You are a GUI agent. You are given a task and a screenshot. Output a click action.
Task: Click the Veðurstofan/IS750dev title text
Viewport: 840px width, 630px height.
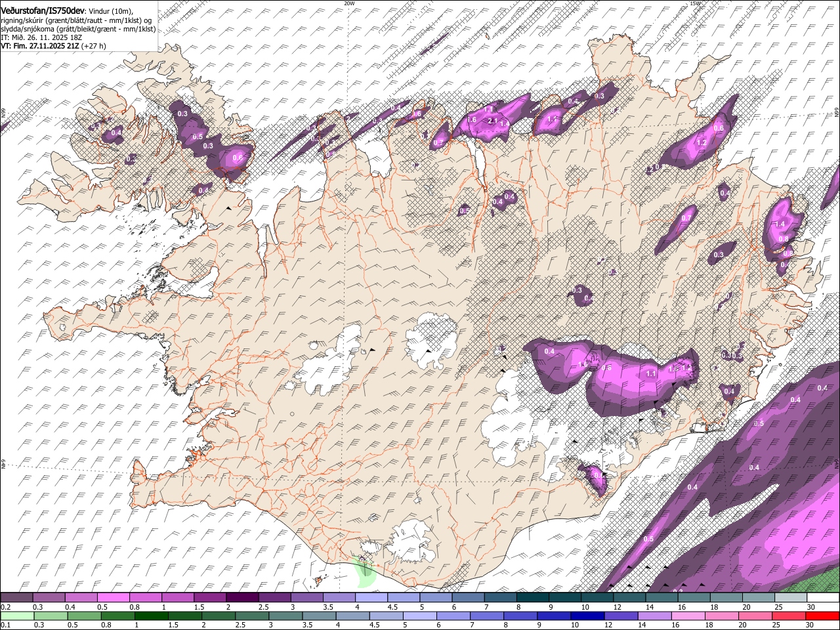coord(43,10)
